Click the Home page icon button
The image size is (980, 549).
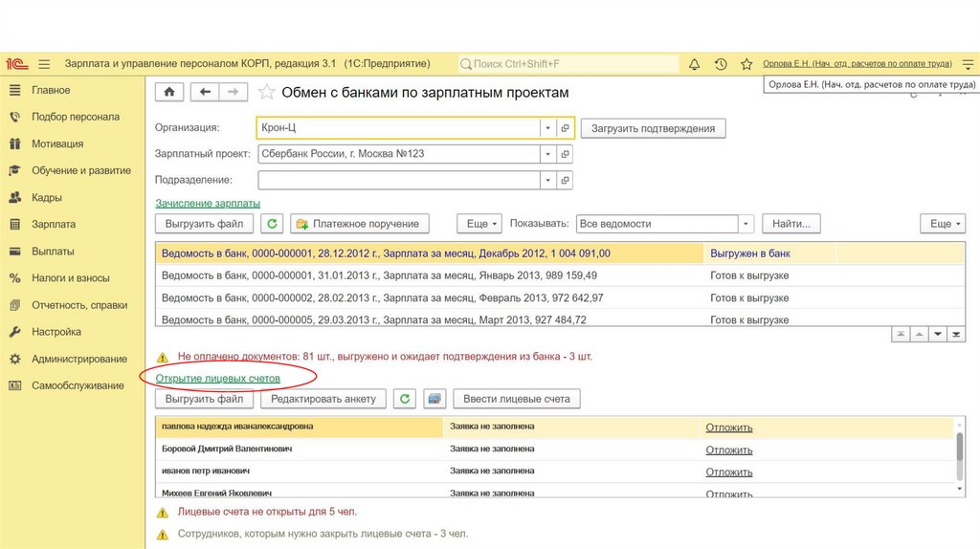point(169,92)
